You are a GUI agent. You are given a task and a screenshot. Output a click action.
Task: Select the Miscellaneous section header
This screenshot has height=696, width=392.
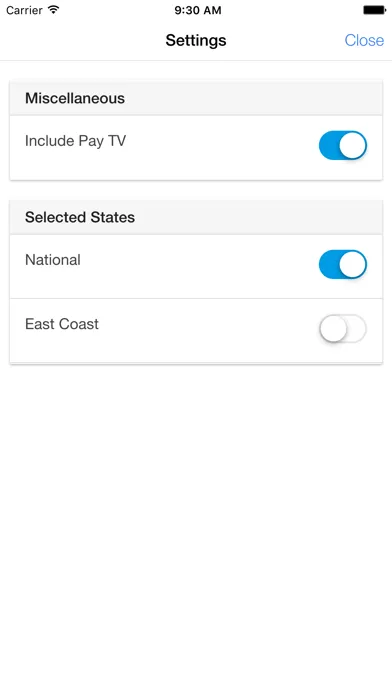coord(196,98)
